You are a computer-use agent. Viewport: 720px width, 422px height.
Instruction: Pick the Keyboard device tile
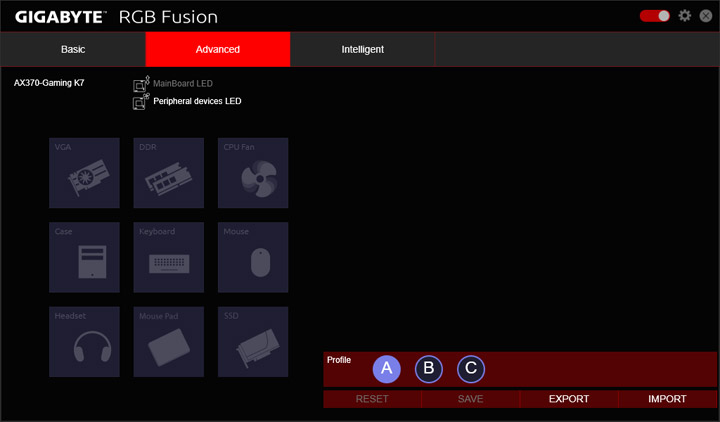[x=169, y=257]
